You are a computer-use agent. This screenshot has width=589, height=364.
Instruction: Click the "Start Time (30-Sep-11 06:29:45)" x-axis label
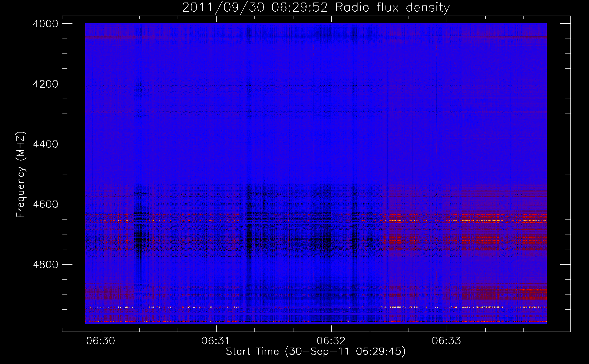click(316, 351)
